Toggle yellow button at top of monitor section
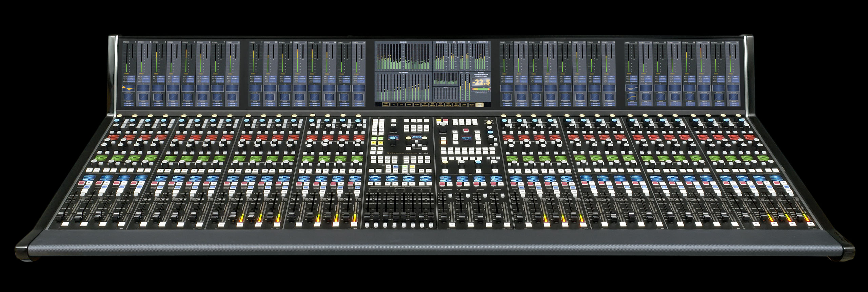This screenshot has width=868, height=292. pos(439,120)
